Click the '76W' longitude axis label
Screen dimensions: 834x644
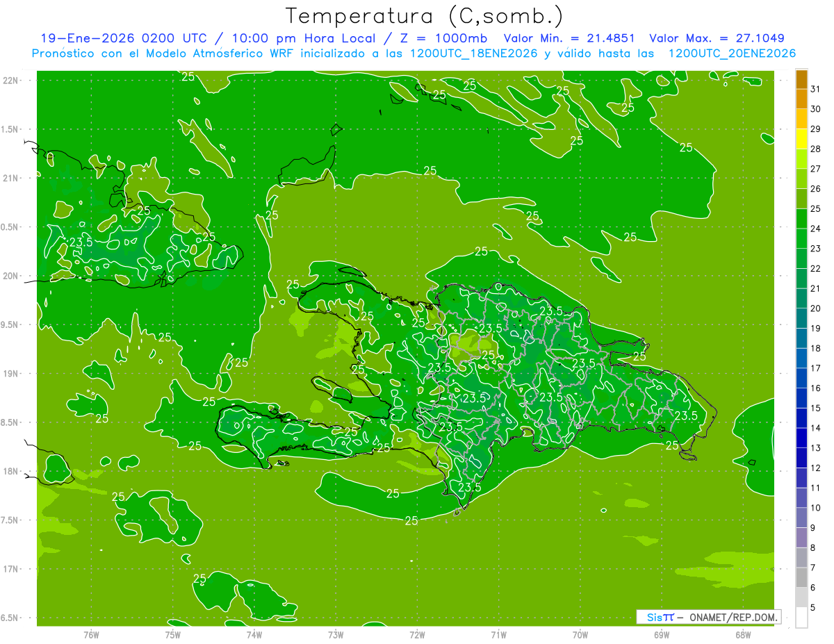click(91, 634)
